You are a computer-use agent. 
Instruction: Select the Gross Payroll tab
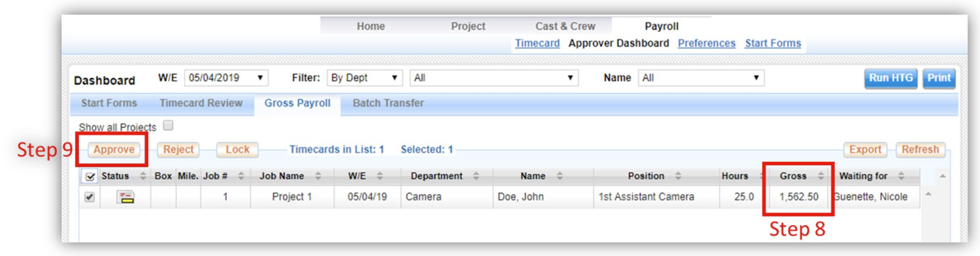pyautogui.click(x=297, y=103)
